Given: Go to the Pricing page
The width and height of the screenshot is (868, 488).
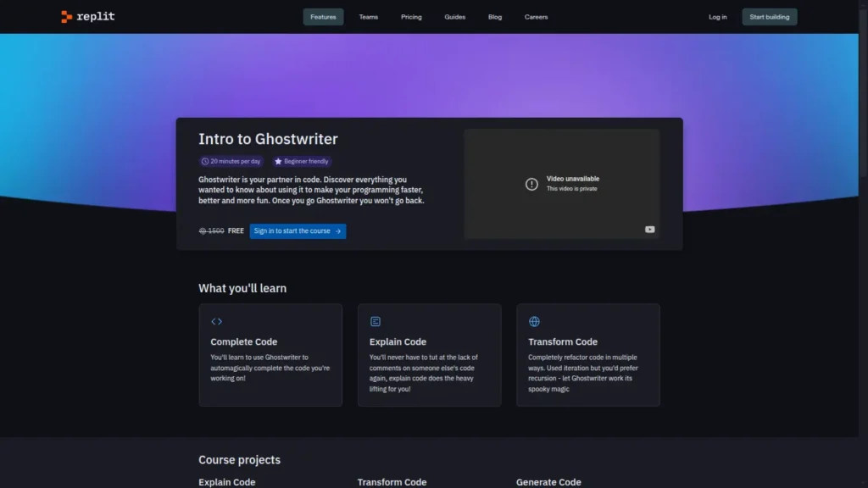Looking at the screenshot, I should click(x=411, y=17).
